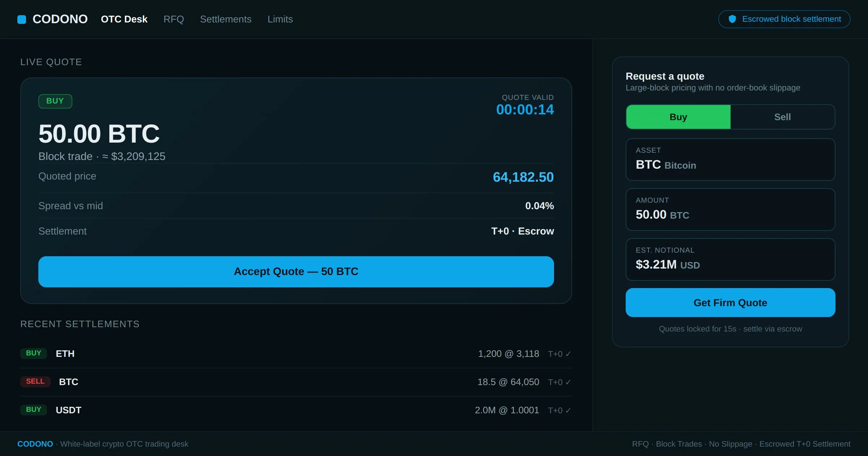Select the Sell side toggle

coord(782,117)
